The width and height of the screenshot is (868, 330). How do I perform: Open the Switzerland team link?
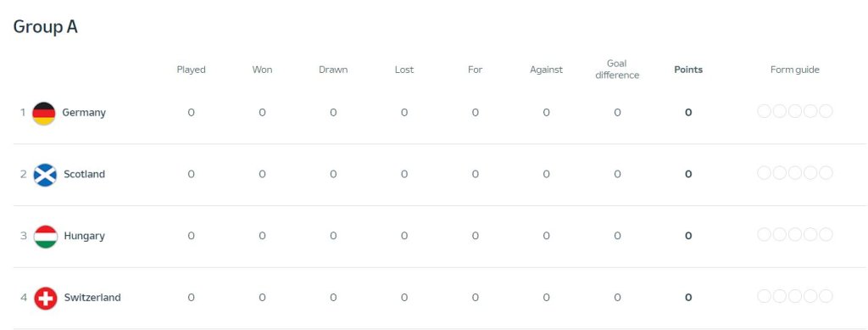(92, 297)
